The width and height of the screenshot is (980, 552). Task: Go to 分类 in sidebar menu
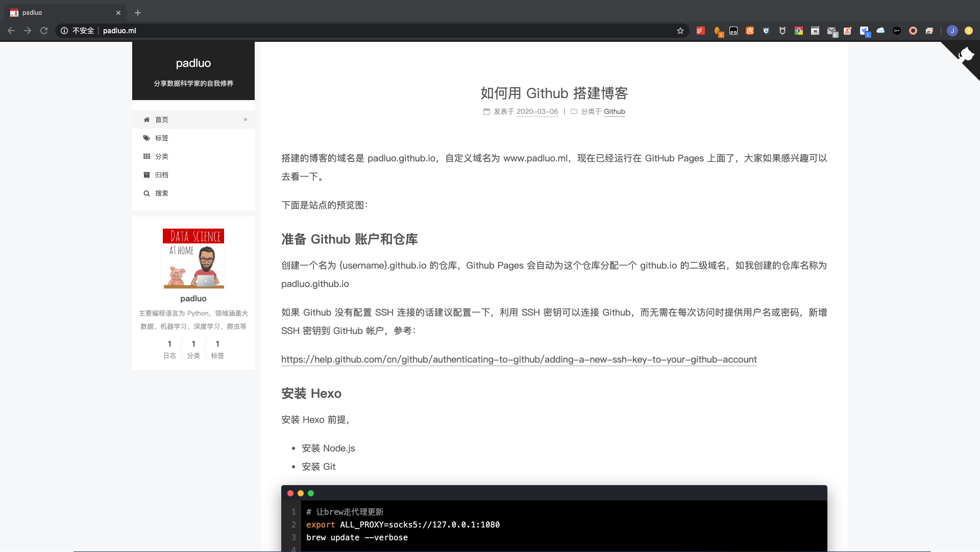162,156
